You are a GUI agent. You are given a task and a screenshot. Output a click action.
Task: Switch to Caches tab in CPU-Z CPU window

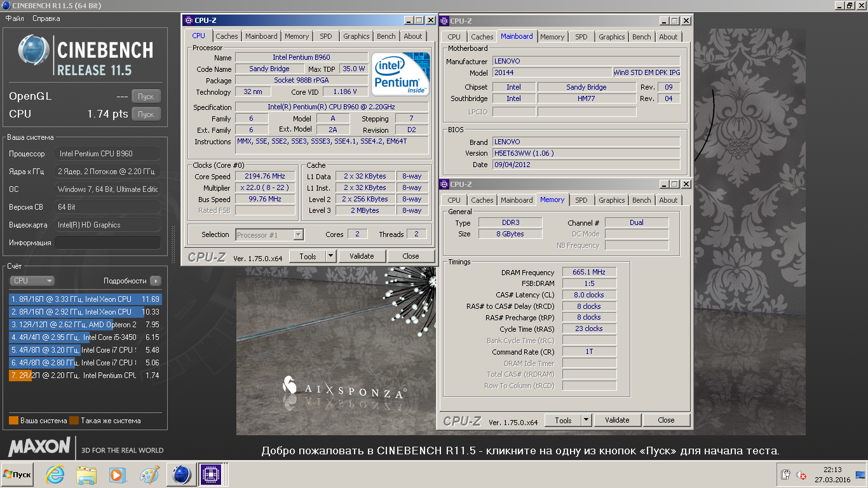click(x=227, y=36)
